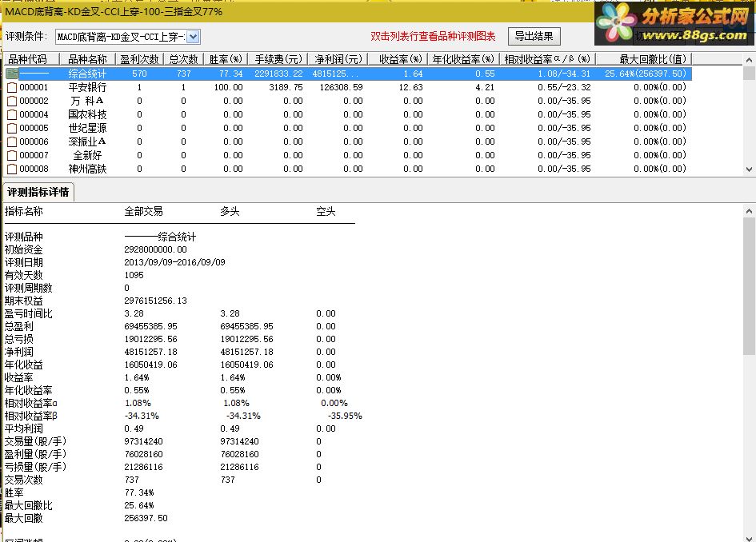
Task: Select the 万科A name cell
Action: tap(87, 101)
